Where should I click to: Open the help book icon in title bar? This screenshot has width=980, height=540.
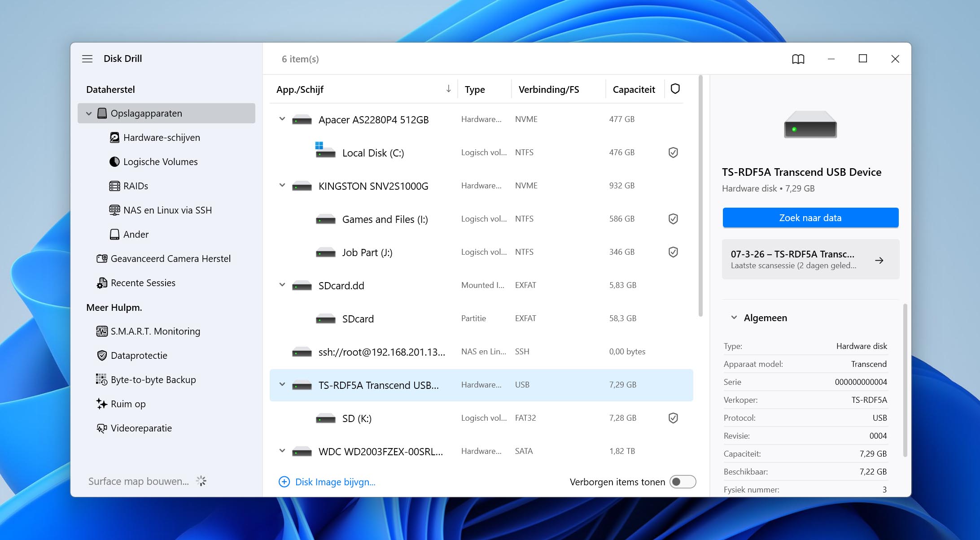[798, 59]
